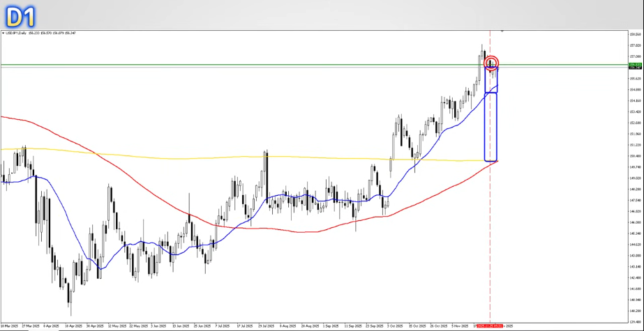Click the red circle marker on the chart
The height and width of the screenshot is (331, 644).
(x=491, y=63)
